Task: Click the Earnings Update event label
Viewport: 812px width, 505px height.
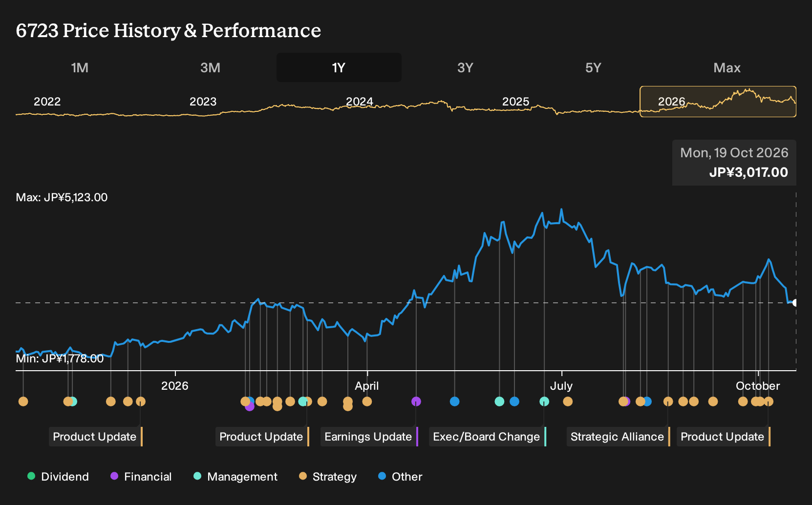Action: click(369, 437)
